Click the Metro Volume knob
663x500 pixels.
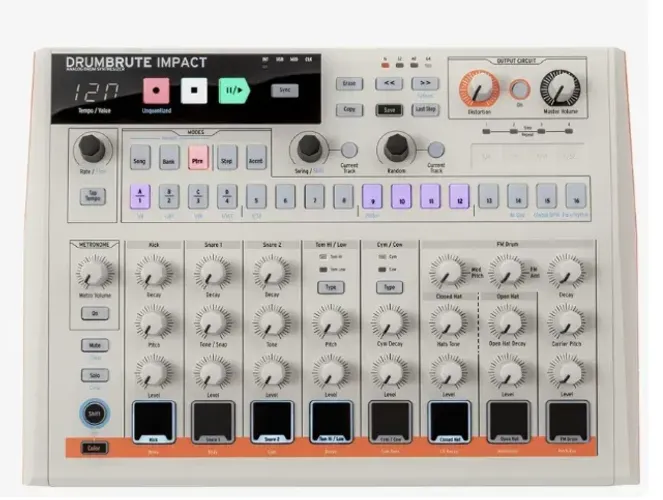pos(95,272)
